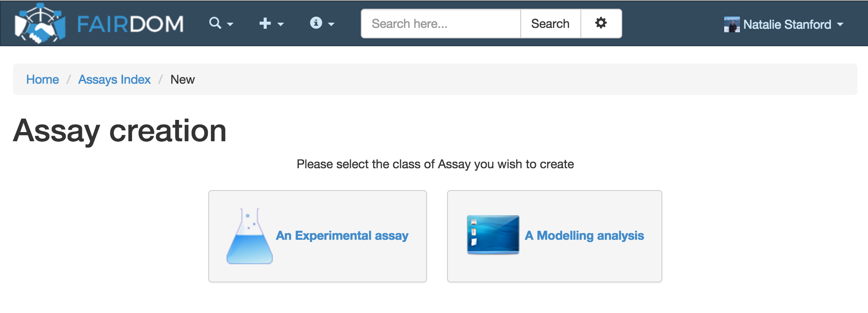Expand the info icon dropdown caret

332,25
